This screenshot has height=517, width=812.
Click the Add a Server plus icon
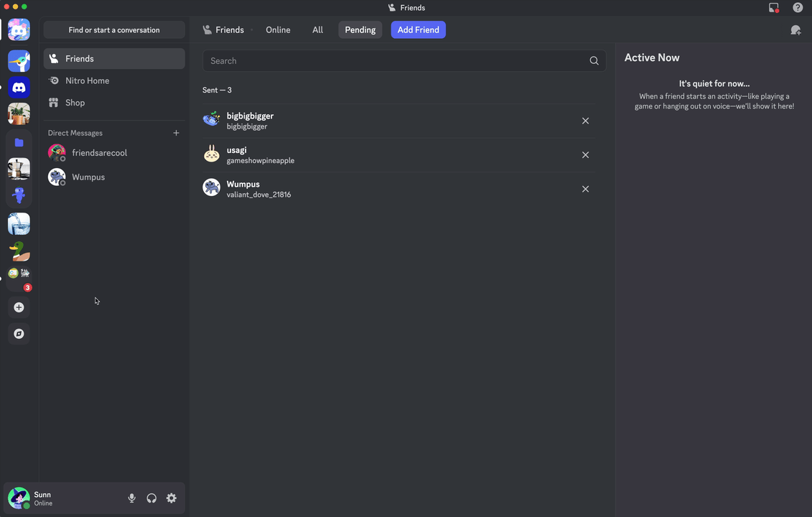[x=19, y=307]
